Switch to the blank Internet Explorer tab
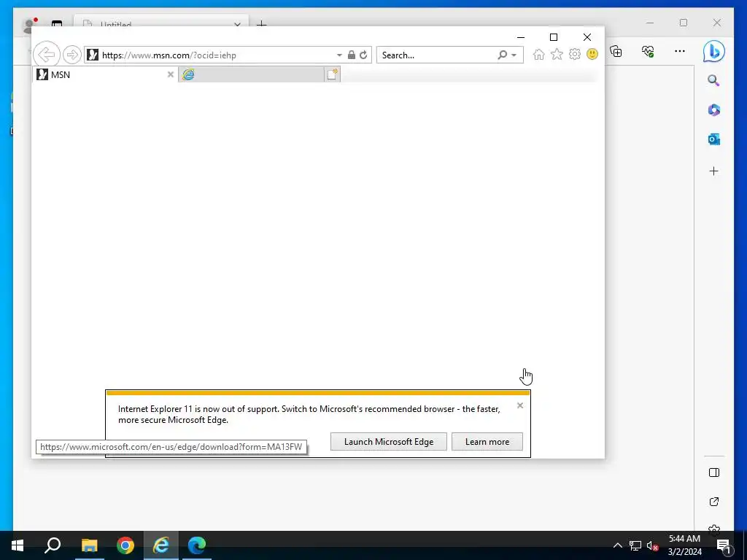This screenshot has height=560, width=747. coord(252,74)
